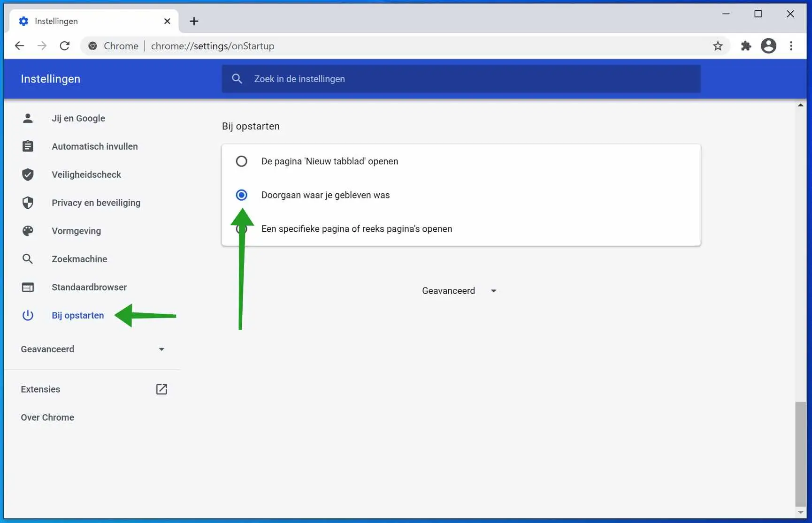Click the gear icon on the Instellingen tab
The image size is (812, 523).
pos(23,21)
